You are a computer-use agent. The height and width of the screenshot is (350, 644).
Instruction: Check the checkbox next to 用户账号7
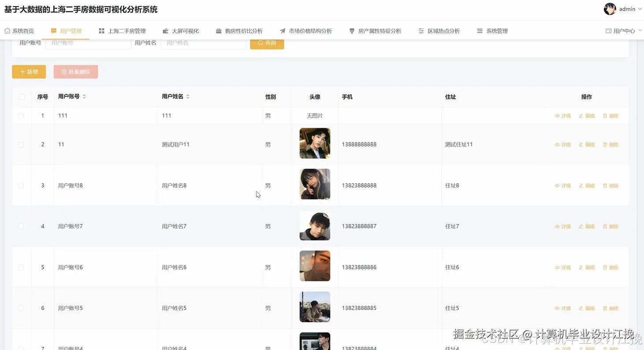[x=21, y=226]
